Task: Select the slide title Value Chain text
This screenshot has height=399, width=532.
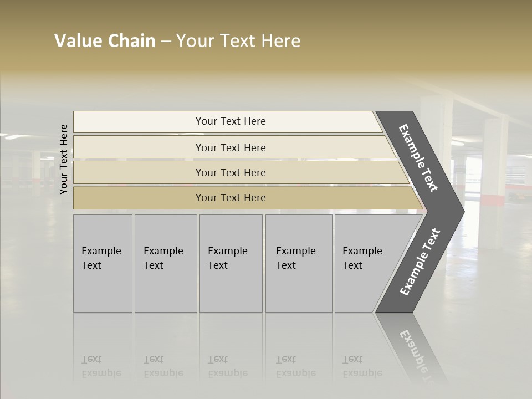Action: [x=105, y=40]
